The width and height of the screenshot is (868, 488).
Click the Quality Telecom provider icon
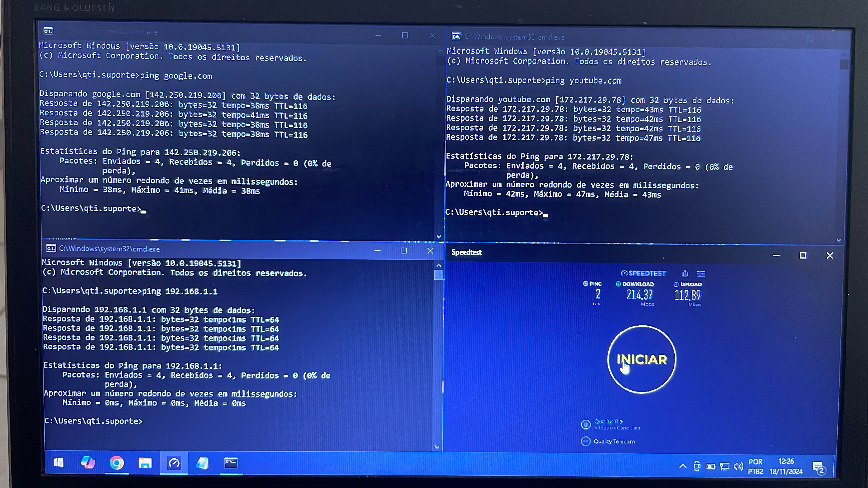[586, 441]
